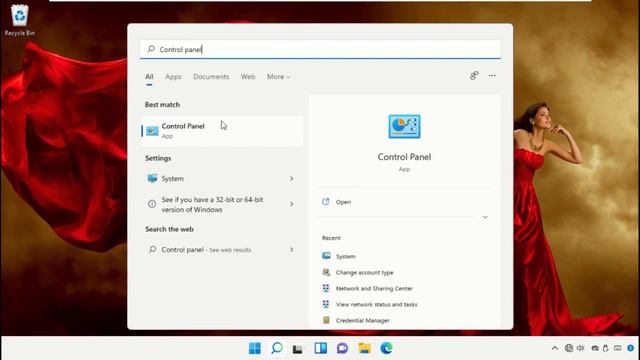Click the Network and Sharing Center icon
640x360 pixels.
tap(326, 288)
